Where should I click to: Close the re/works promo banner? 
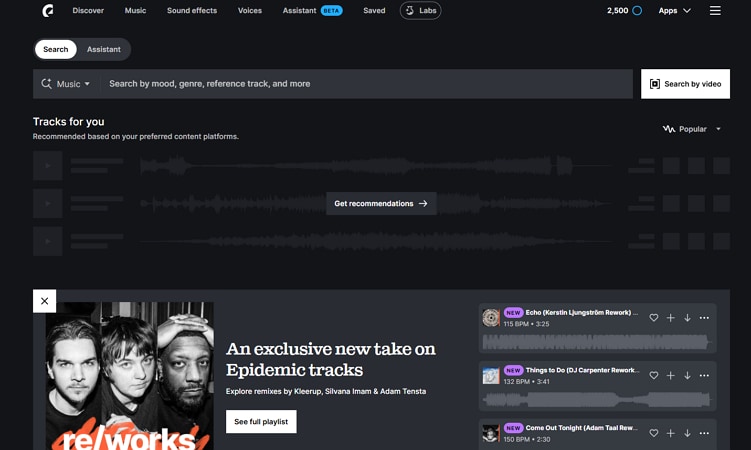(x=45, y=301)
